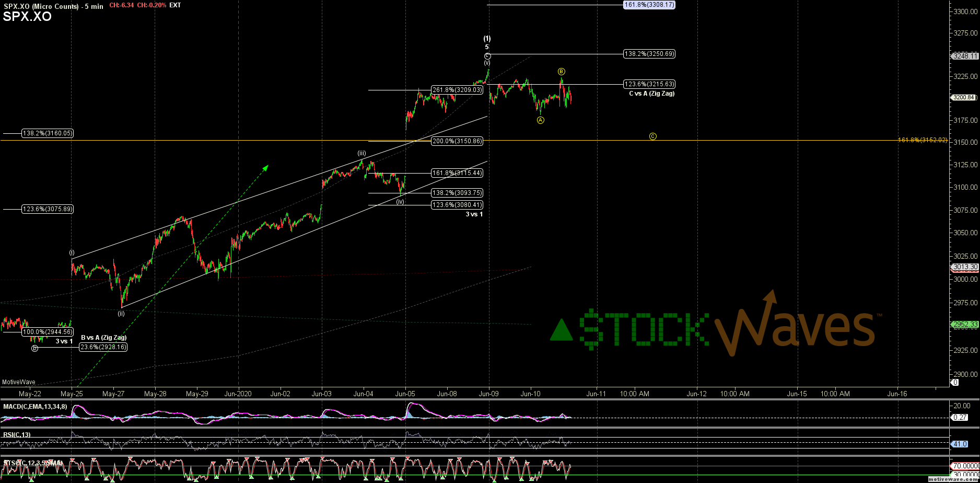The image size is (980, 483).
Task: Click the (v) wave label near the peak
Action: [x=487, y=63]
